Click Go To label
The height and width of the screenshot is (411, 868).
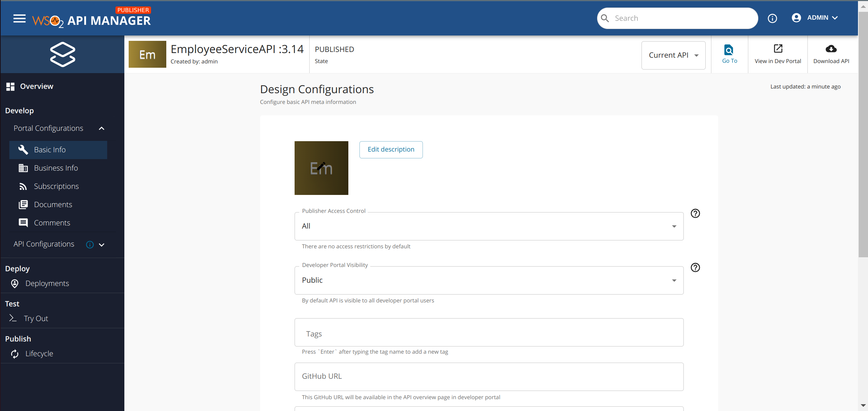730,61
